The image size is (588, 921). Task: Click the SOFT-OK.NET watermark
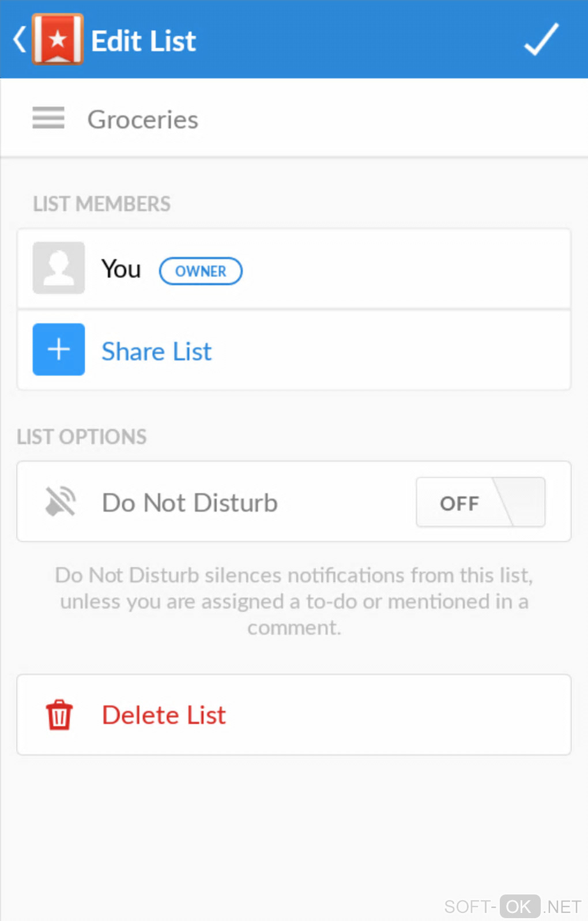pyautogui.click(x=512, y=907)
